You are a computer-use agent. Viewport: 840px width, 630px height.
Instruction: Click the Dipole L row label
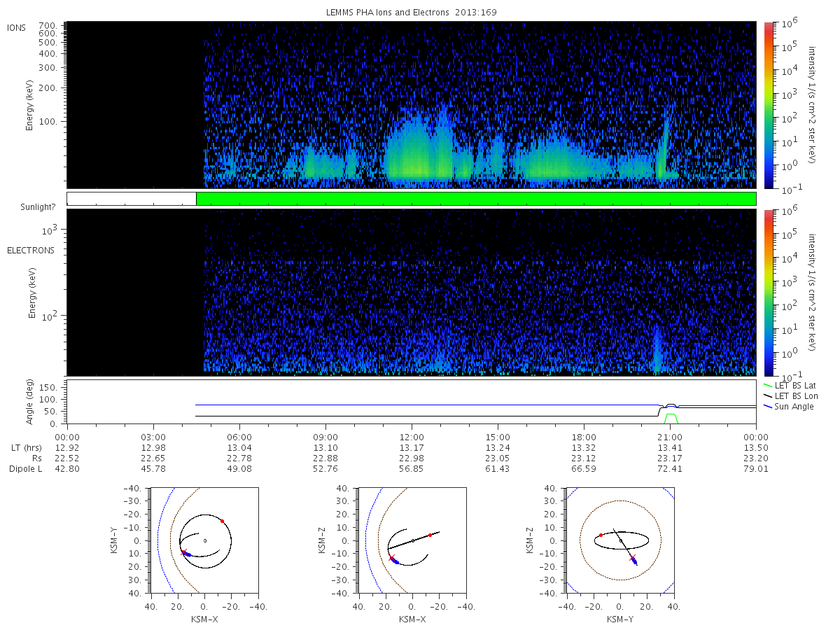tap(26, 468)
